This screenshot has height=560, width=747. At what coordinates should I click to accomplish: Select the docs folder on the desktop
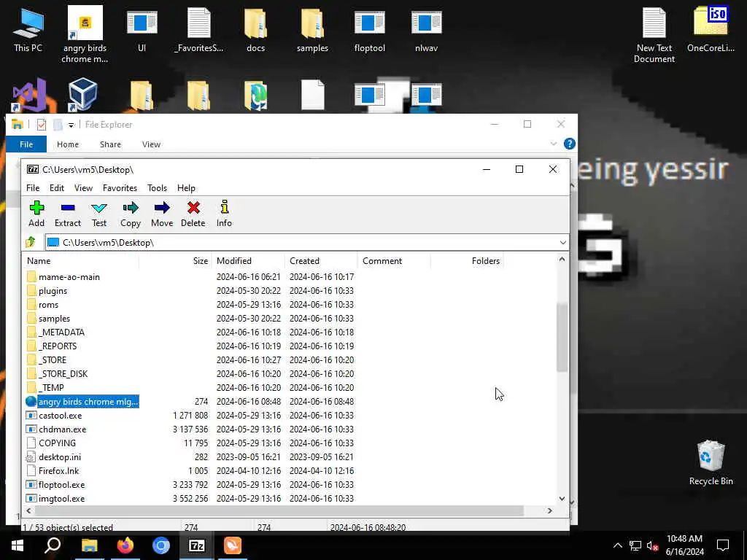[255, 29]
